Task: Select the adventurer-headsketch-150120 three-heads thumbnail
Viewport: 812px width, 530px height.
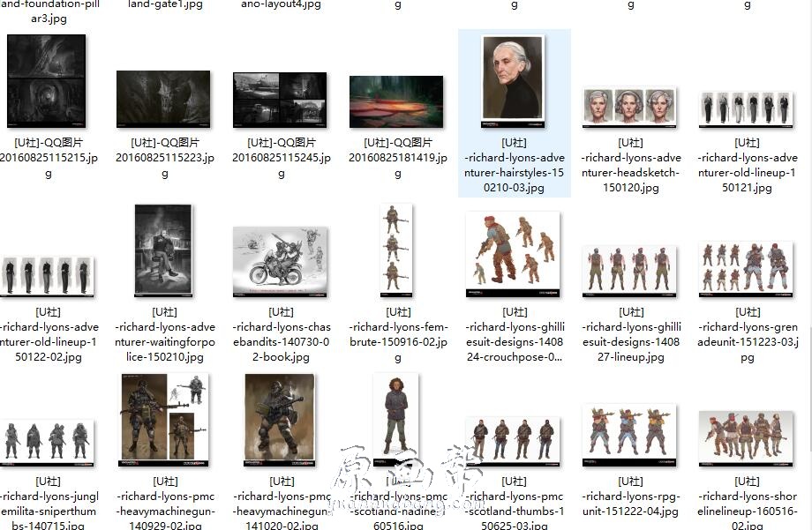Action: pyautogui.click(x=629, y=108)
